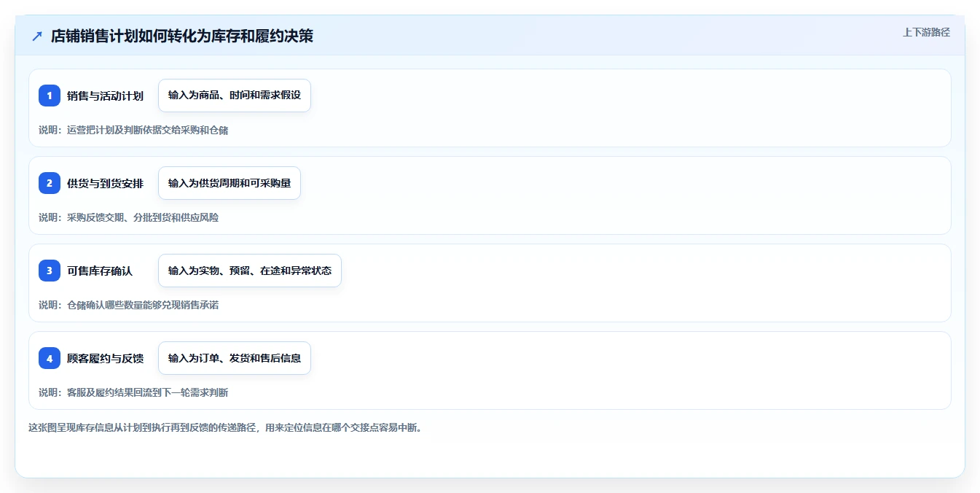This screenshot has width=980, height=493.
Task: Click the 输入为商品、时间和需求假设 chip
Action: coord(235,96)
